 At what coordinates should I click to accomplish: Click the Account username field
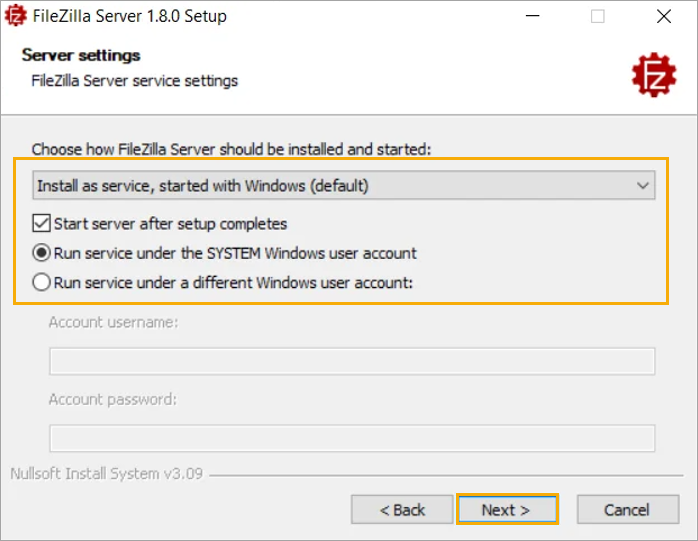coord(352,362)
